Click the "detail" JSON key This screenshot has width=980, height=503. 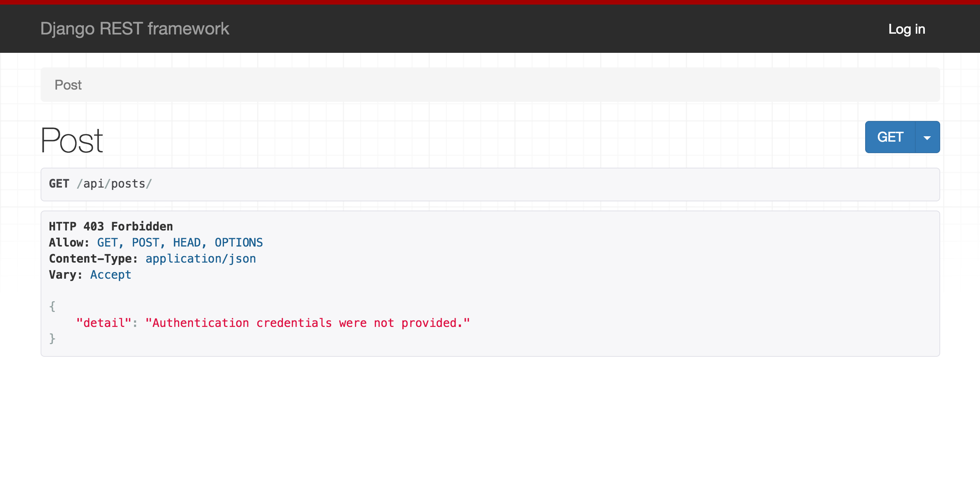tap(104, 323)
